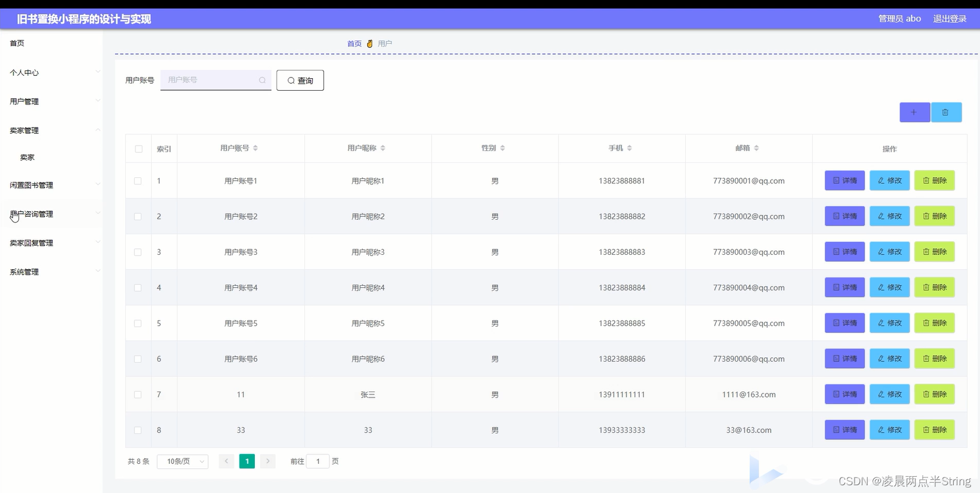Sort table by 用户账号 column arrows
Viewport: 980px width, 493px height.
(255, 148)
